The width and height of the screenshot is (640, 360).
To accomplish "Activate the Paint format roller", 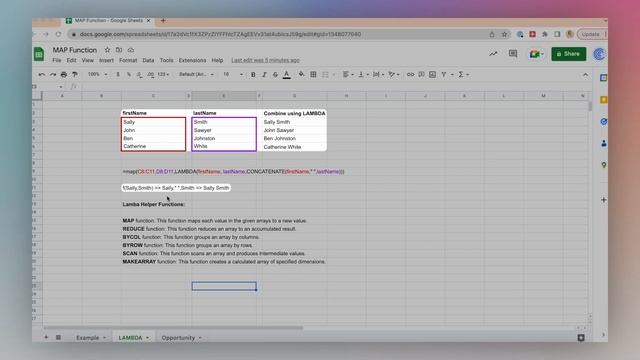I will pos(75,75).
